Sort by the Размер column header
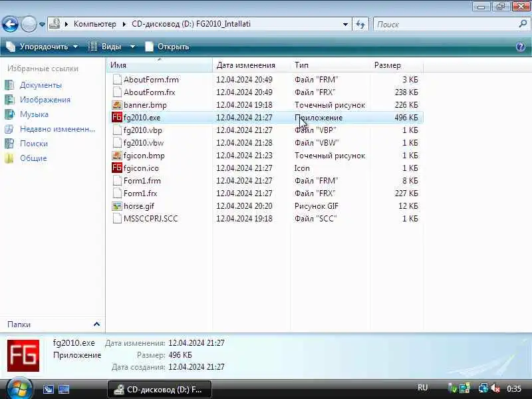The height and width of the screenshot is (399, 532). coord(396,65)
